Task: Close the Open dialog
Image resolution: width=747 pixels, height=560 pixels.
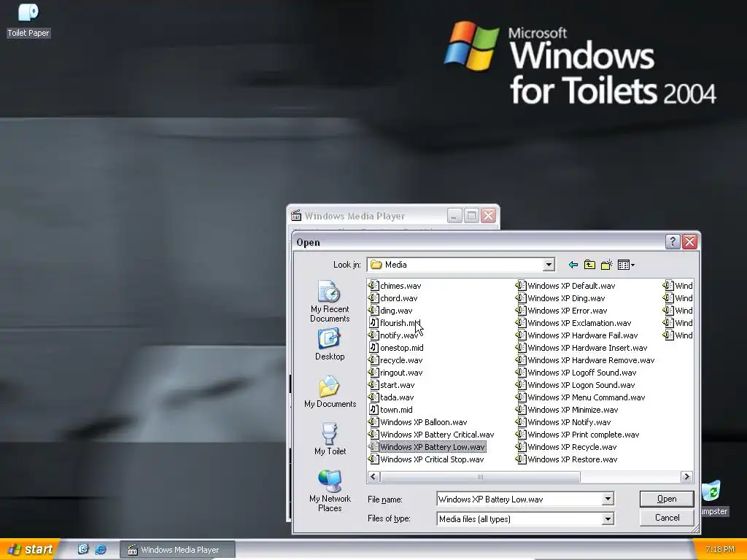Action: [690, 242]
